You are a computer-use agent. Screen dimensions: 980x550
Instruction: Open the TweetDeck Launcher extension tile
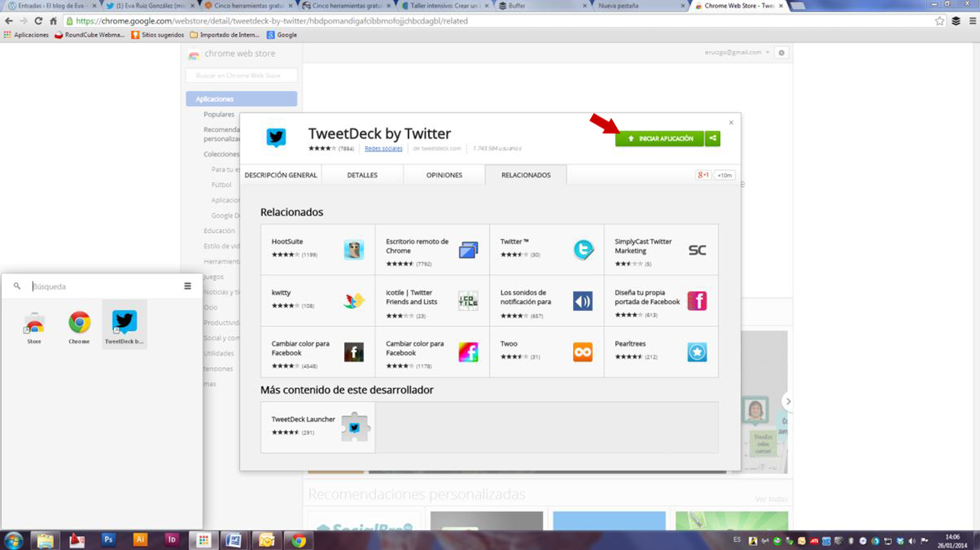click(317, 427)
